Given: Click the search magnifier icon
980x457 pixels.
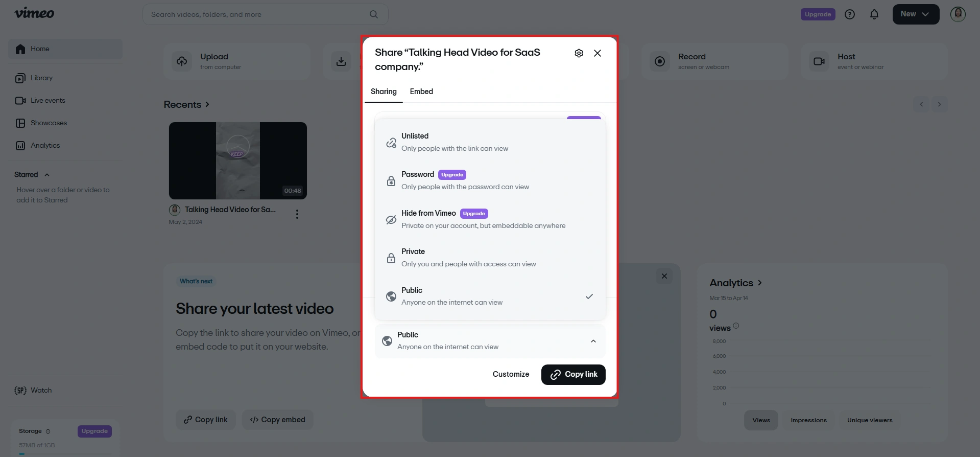Looking at the screenshot, I should point(374,14).
